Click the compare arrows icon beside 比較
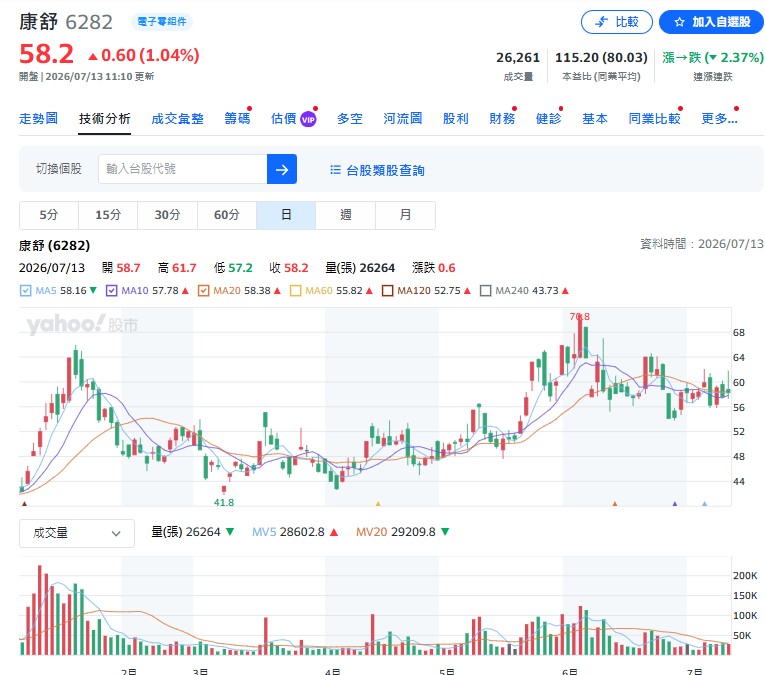 point(602,22)
